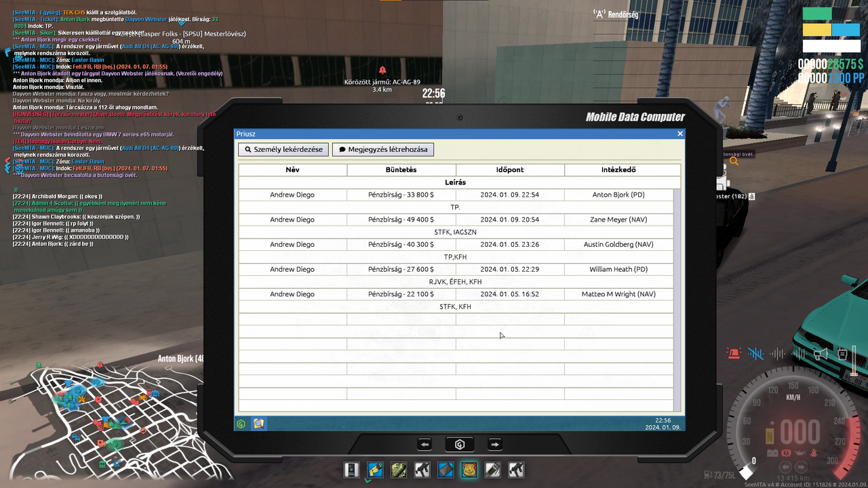868x488 pixels.
Task: Toggle the radio handset icon
Action: click(842, 354)
